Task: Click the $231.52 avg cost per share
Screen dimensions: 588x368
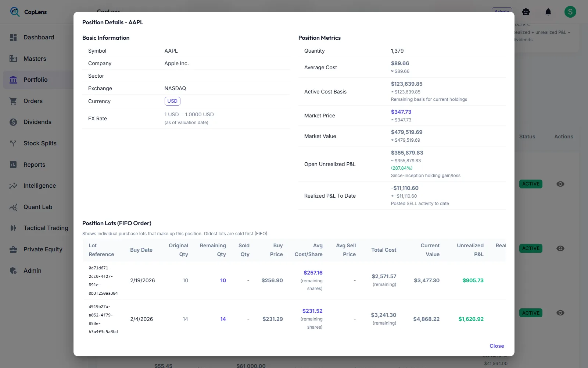Action: point(312,311)
